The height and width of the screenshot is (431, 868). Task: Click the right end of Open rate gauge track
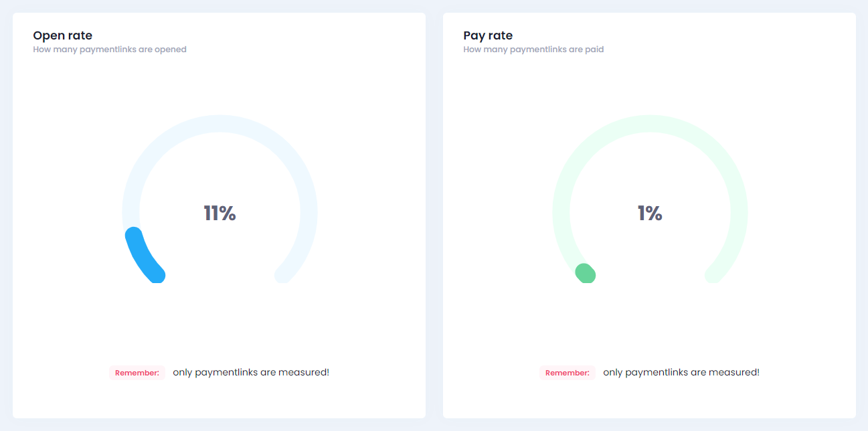coord(283,274)
